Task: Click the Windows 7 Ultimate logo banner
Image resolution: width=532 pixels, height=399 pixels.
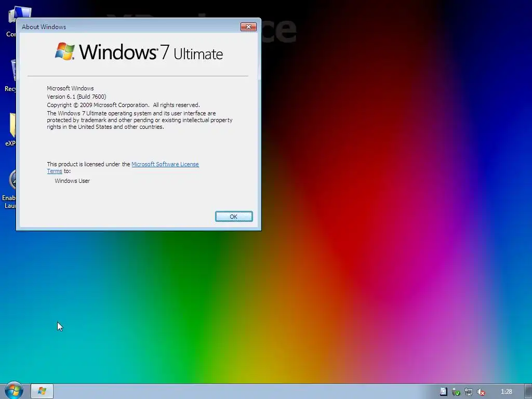Action: click(139, 52)
